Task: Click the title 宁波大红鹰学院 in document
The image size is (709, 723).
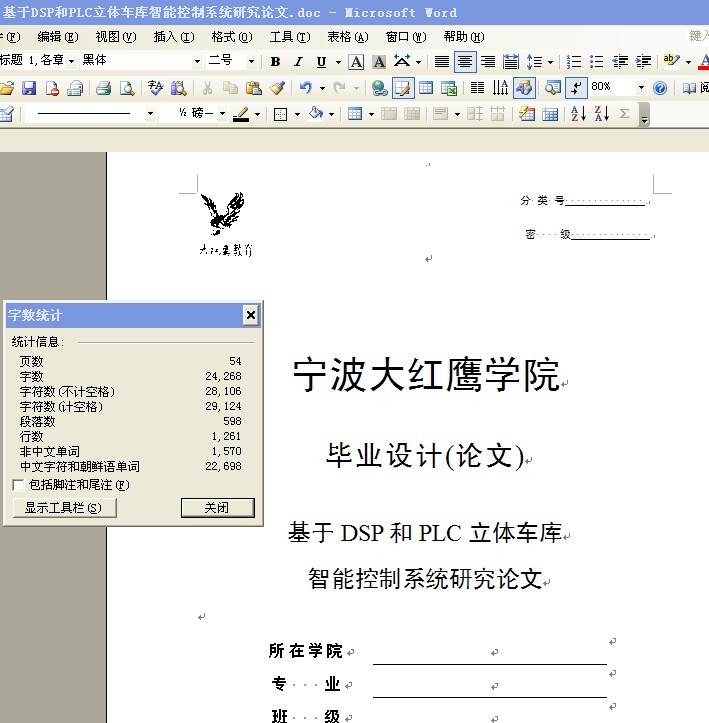Action: [426, 375]
